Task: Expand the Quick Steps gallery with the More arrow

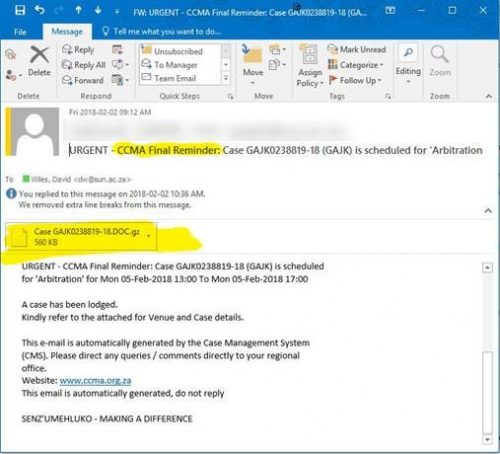Action: pyautogui.click(x=226, y=78)
